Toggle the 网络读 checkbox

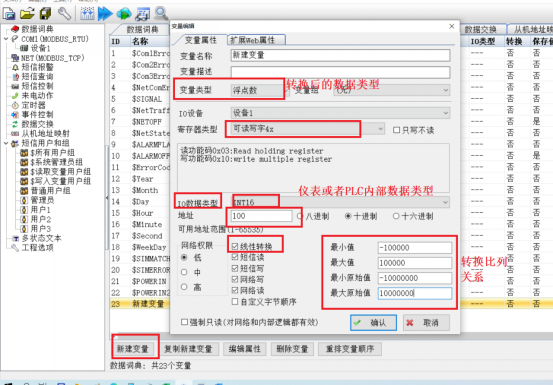235,291
